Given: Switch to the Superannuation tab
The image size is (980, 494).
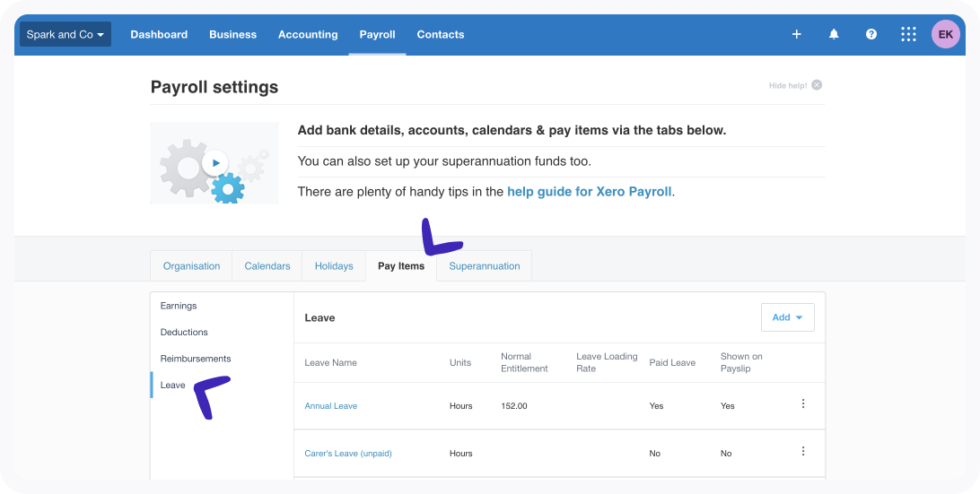Looking at the screenshot, I should point(485,266).
